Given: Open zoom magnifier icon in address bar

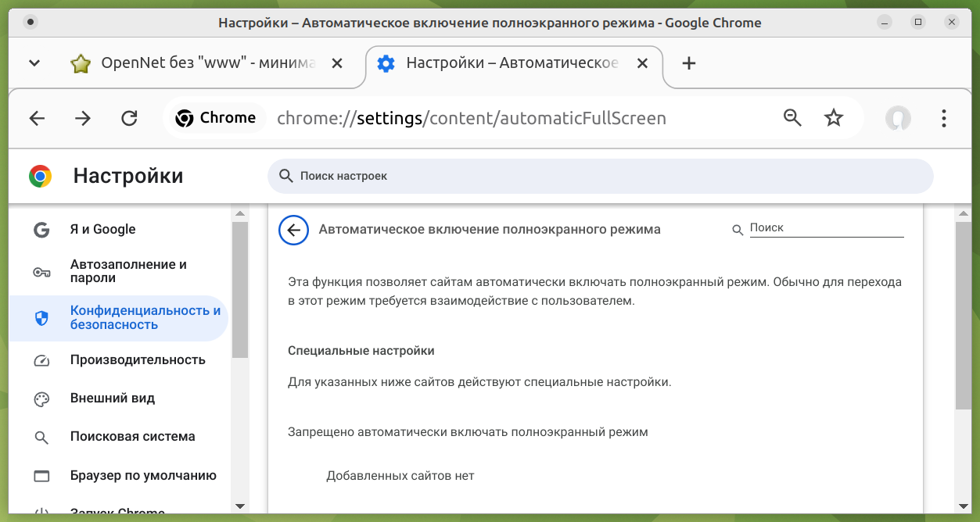Looking at the screenshot, I should 792,118.
